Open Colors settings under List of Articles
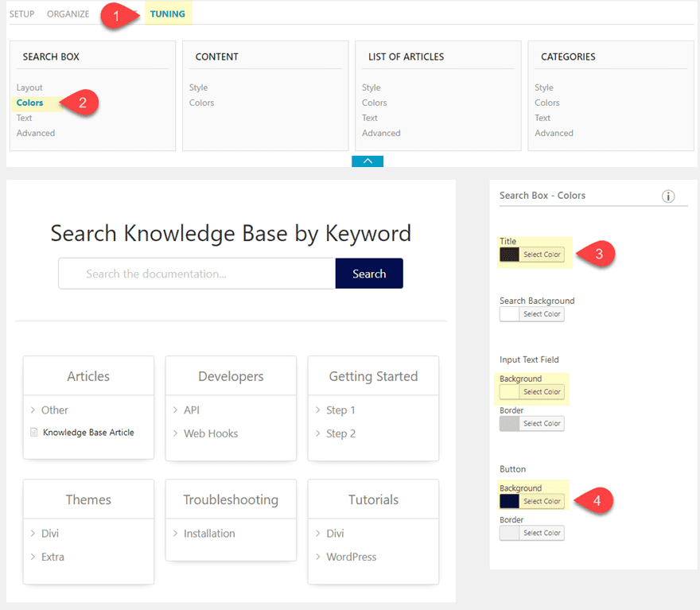The width and height of the screenshot is (700, 610). 374,103
